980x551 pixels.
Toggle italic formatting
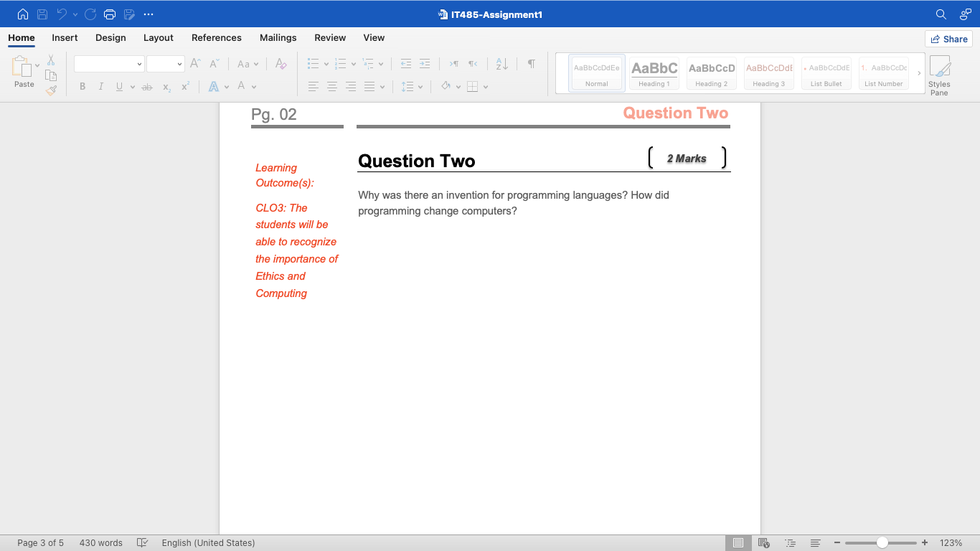[x=101, y=86]
